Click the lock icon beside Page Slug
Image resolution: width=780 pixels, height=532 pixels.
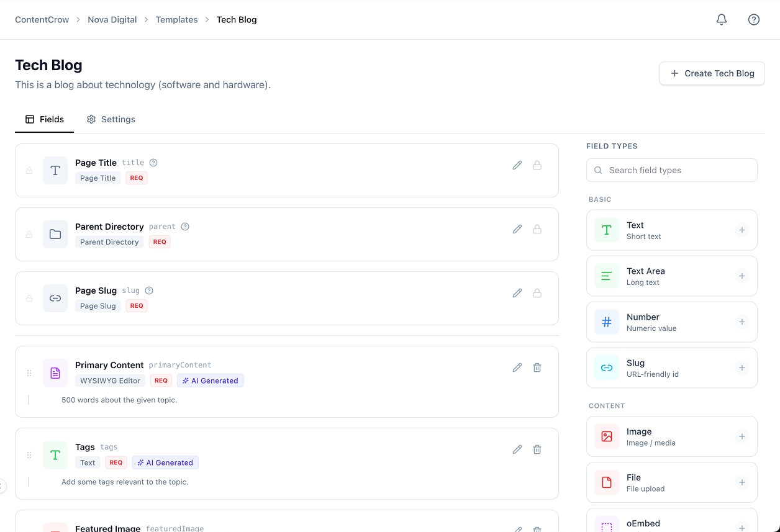537,292
